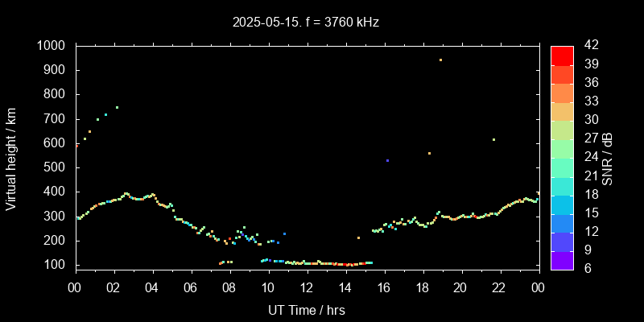Image resolution: width=644 pixels, height=322 pixels.
Task: Click the plot title showing 3760 kHz
Action: coord(306,23)
